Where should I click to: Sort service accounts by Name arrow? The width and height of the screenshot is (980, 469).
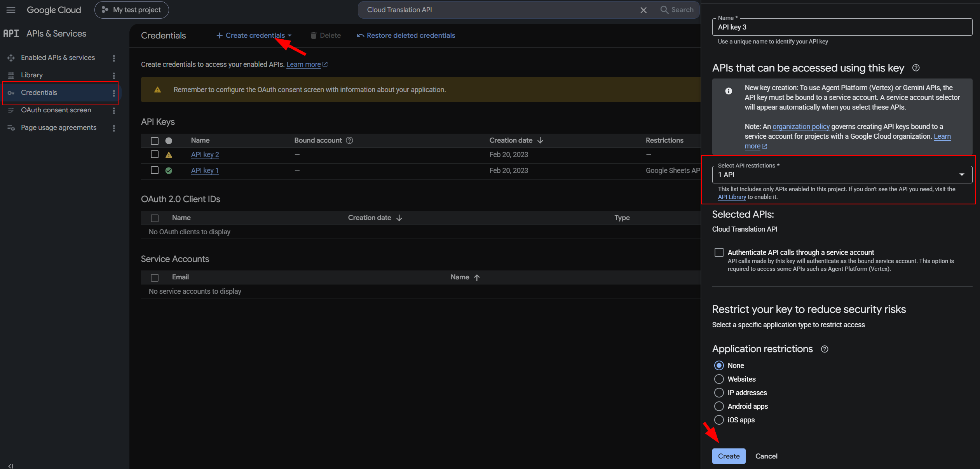click(477, 277)
